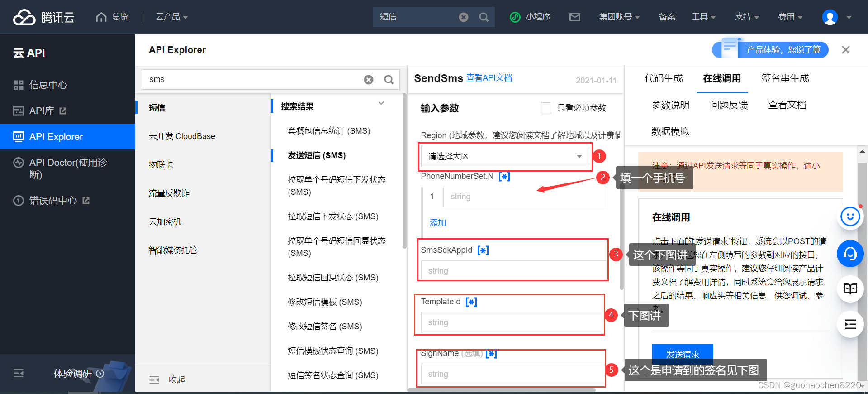Image resolution: width=868 pixels, height=394 pixels.
Task: Switch to the 查看文档 tab
Action: pos(787,105)
